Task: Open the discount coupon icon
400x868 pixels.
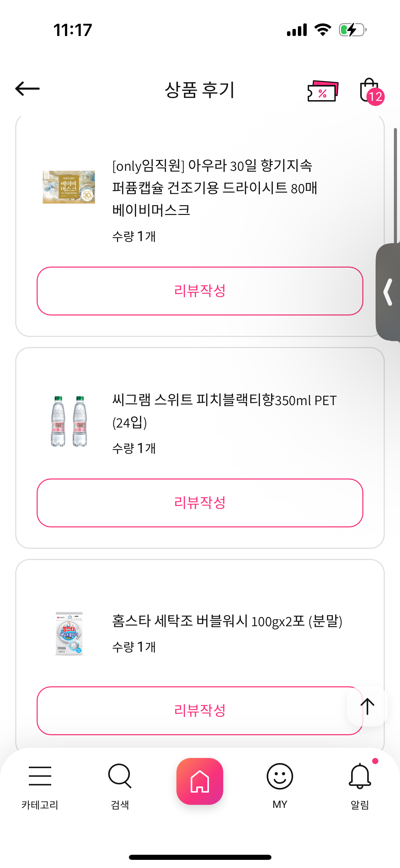Action: 322,91
